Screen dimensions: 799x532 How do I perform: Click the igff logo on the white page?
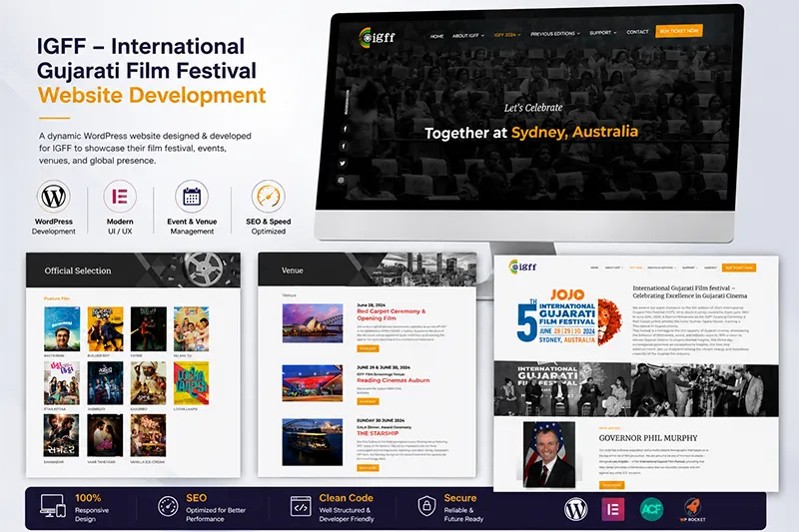point(522,266)
